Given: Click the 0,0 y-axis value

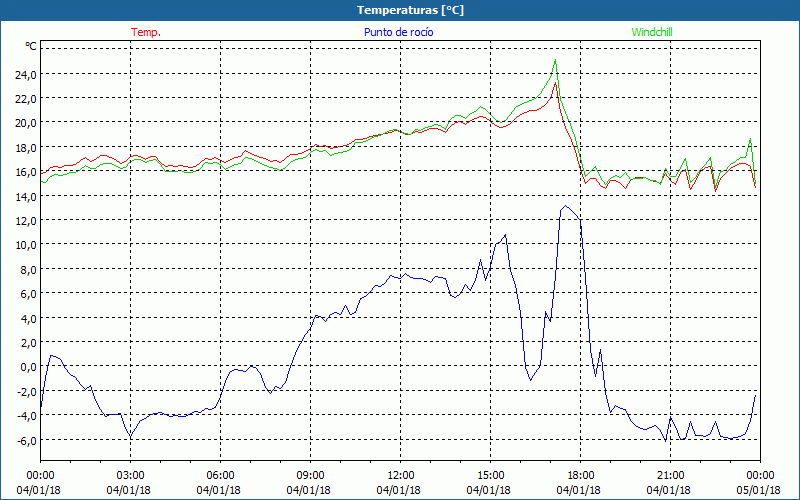Looking at the screenshot, I should [x=29, y=367].
